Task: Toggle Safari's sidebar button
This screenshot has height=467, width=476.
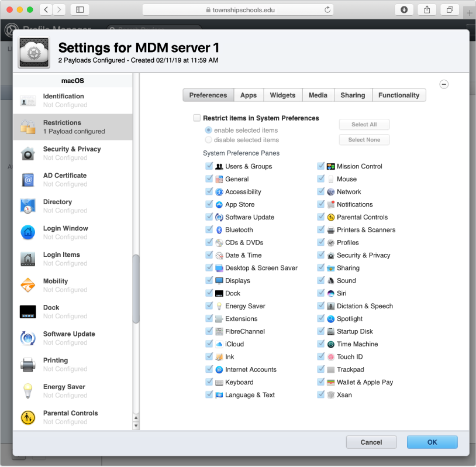Action: click(80, 10)
